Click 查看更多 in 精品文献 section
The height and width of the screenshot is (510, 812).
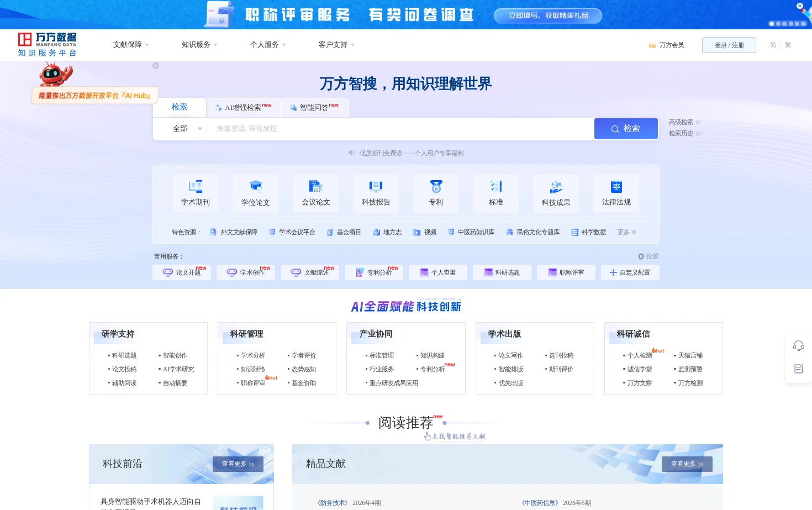point(687,464)
